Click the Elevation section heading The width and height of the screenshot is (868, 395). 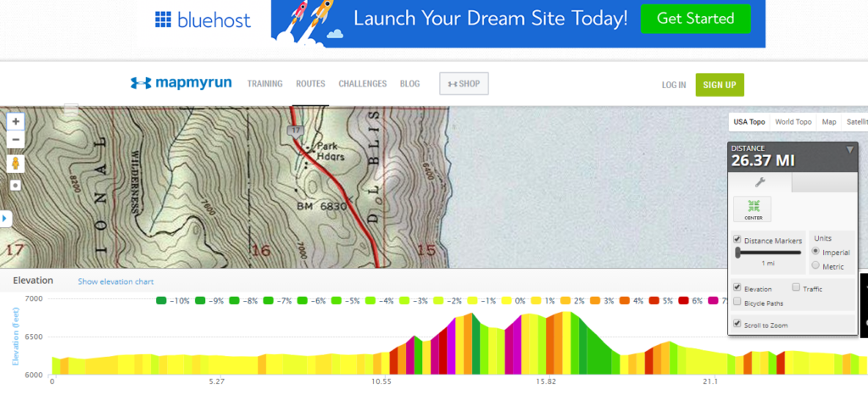(x=33, y=281)
